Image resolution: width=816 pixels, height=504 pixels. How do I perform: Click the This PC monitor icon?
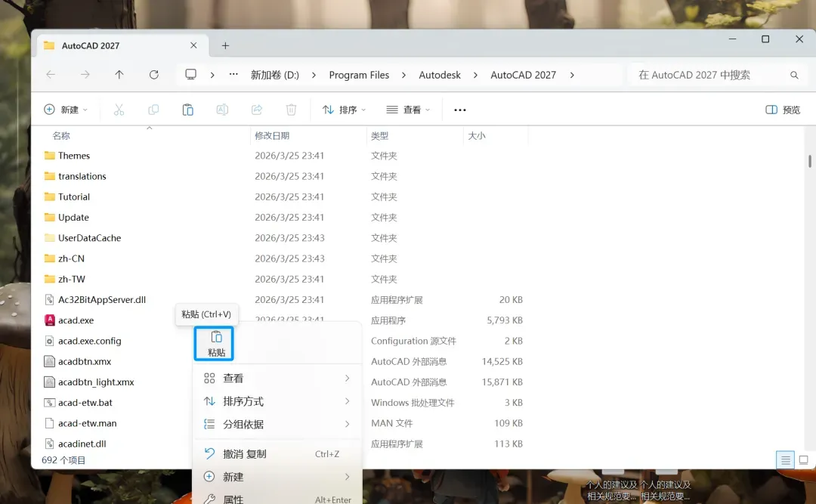pyautogui.click(x=191, y=75)
